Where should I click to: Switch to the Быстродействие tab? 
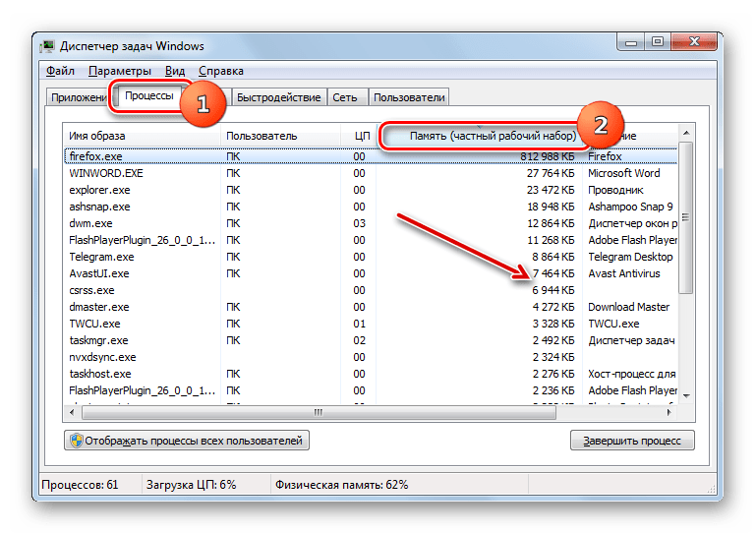278,97
